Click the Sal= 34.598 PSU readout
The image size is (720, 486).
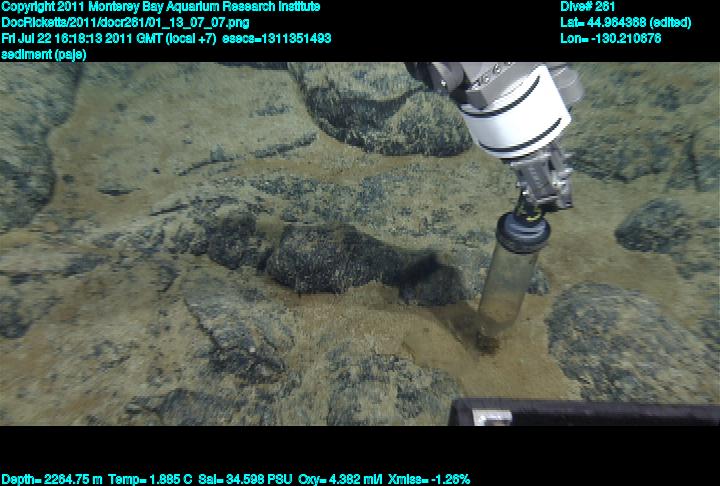pyautogui.click(x=245, y=479)
